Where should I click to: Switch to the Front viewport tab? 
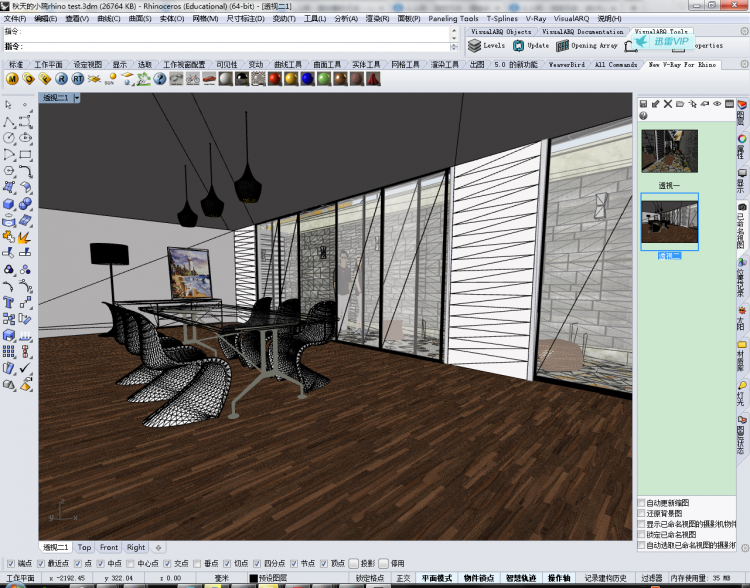tap(109, 547)
